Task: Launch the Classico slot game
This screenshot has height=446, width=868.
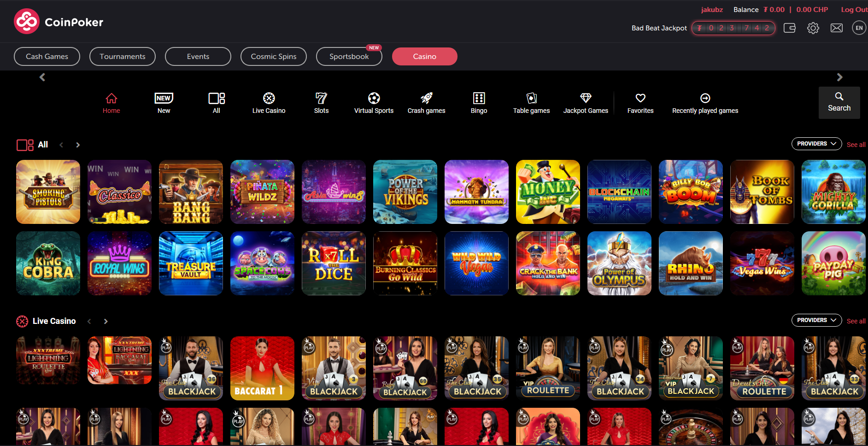Action: [x=119, y=192]
